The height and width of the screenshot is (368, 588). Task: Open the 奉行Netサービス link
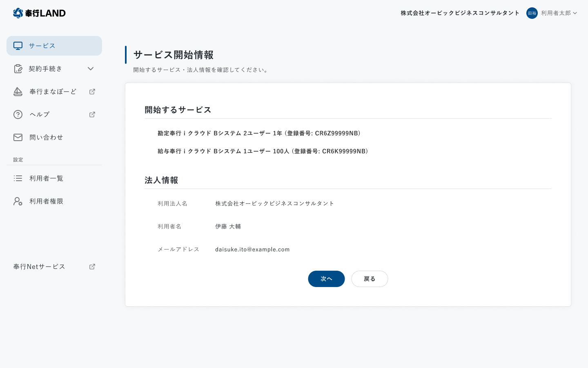(39, 267)
